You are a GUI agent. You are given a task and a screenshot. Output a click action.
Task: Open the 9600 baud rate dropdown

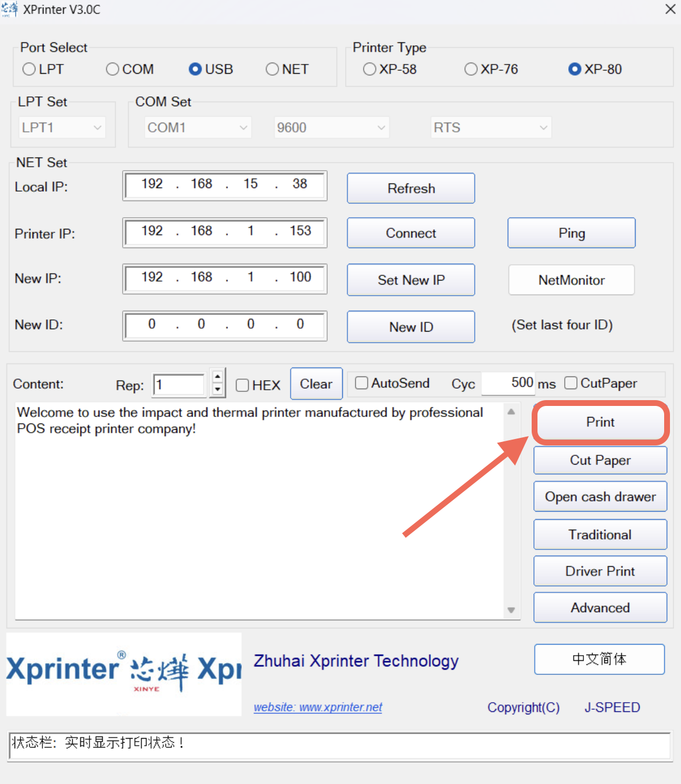331,127
